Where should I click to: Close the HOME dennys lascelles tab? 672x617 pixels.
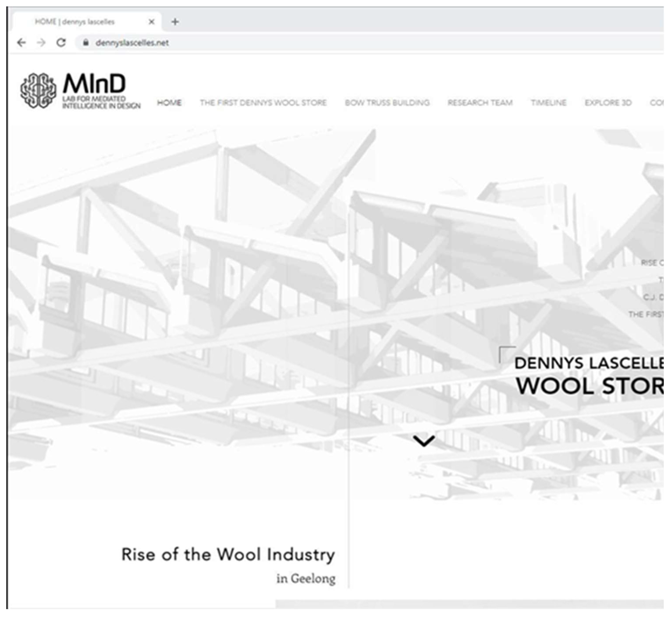click(151, 22)
